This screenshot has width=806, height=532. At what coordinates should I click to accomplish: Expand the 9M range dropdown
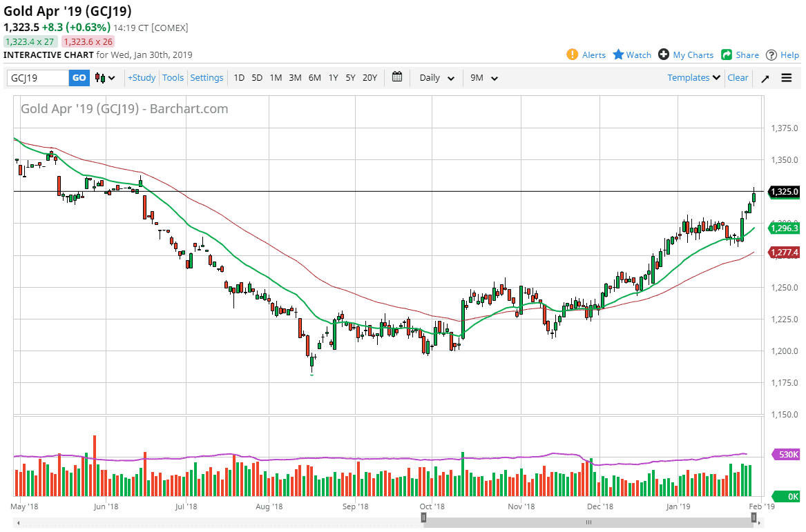pyautogui.click(x=484, y=77)
